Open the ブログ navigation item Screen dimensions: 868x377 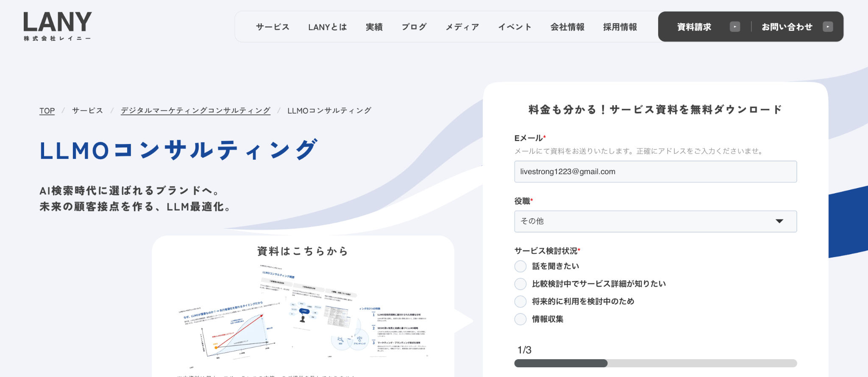tap(414, 27)
